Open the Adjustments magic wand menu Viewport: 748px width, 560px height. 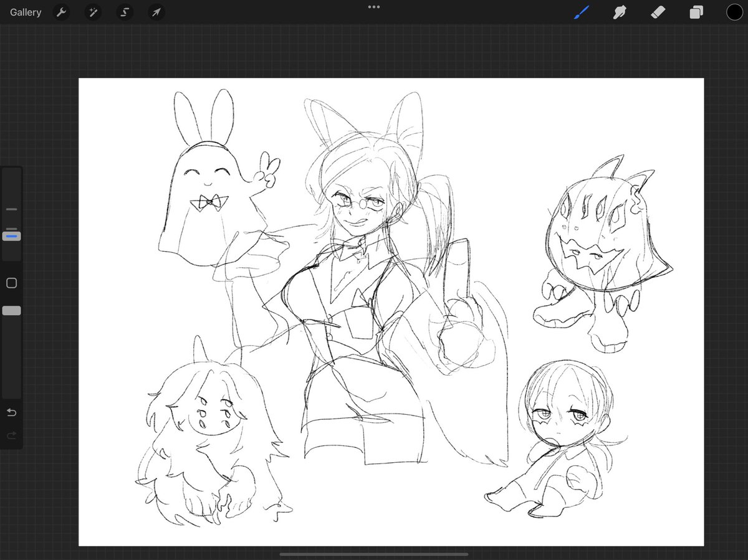tap(93, 12)
